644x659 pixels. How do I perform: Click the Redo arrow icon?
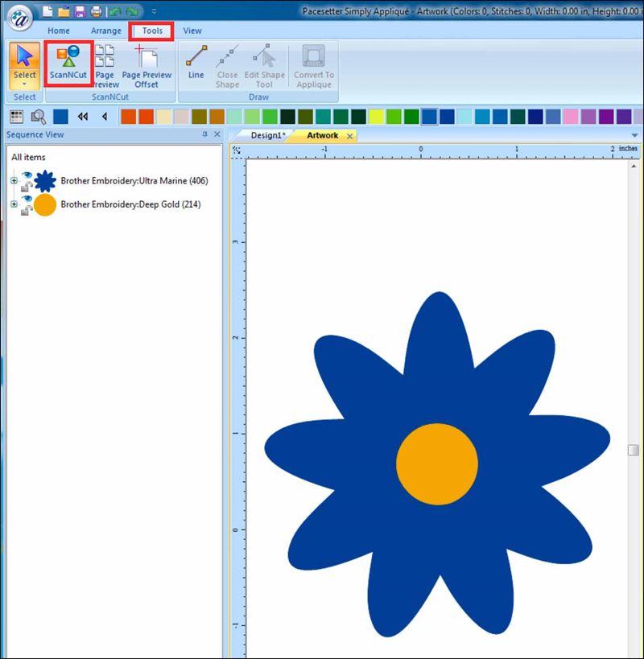[x=132, y=11]
